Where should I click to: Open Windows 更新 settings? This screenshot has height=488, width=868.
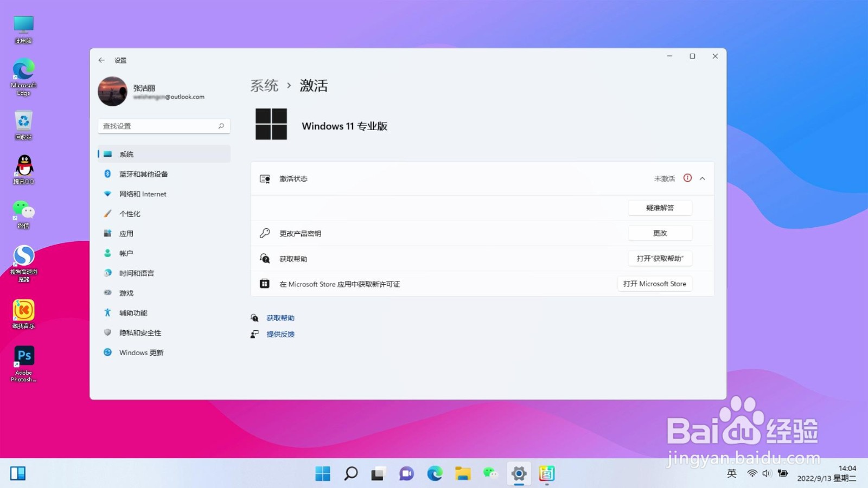[164, 352]
